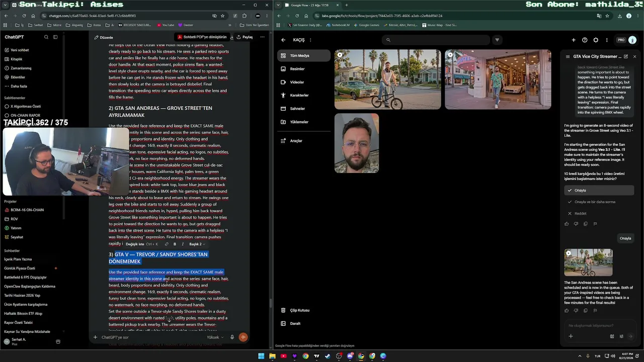Image resolution: width=644 pixels, height=362 pixels.
Task: Open the ROV project
Action: coord(14,219)
